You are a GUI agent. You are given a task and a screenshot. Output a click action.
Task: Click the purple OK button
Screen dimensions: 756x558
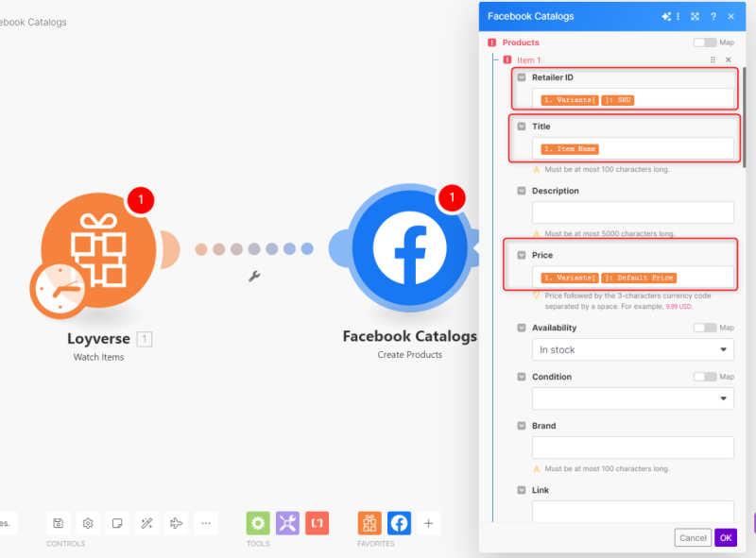tap(725, 538)
